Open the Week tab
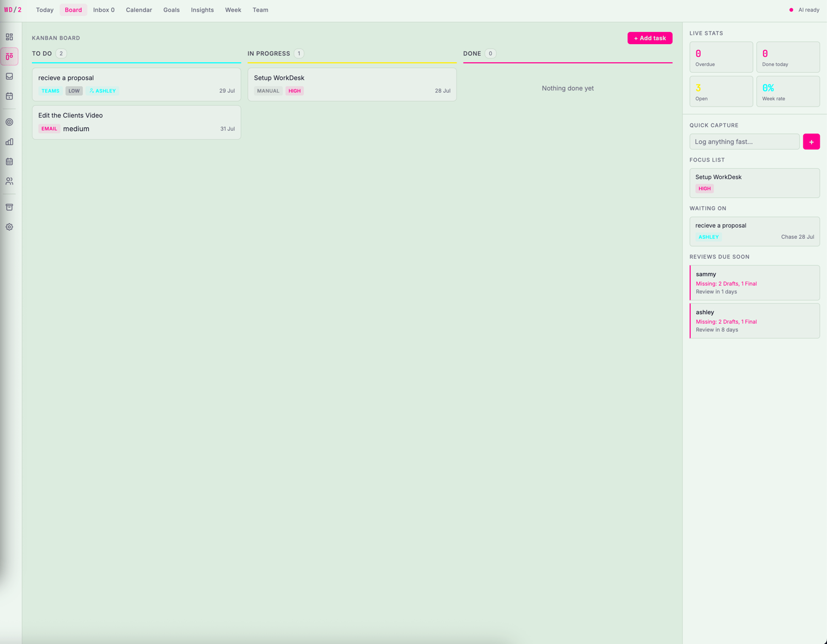This screenshot has width=827, height=644. [x=233, y=10]
